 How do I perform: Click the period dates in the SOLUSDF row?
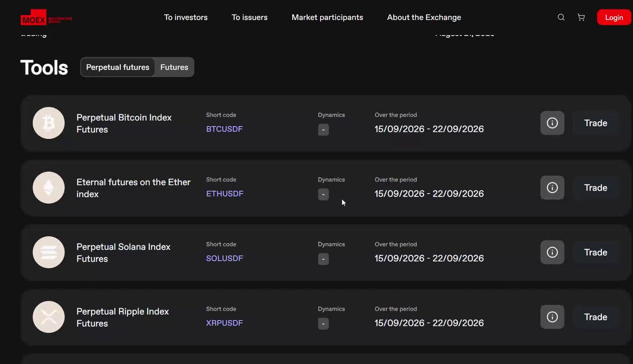click(x=429, y=258)
